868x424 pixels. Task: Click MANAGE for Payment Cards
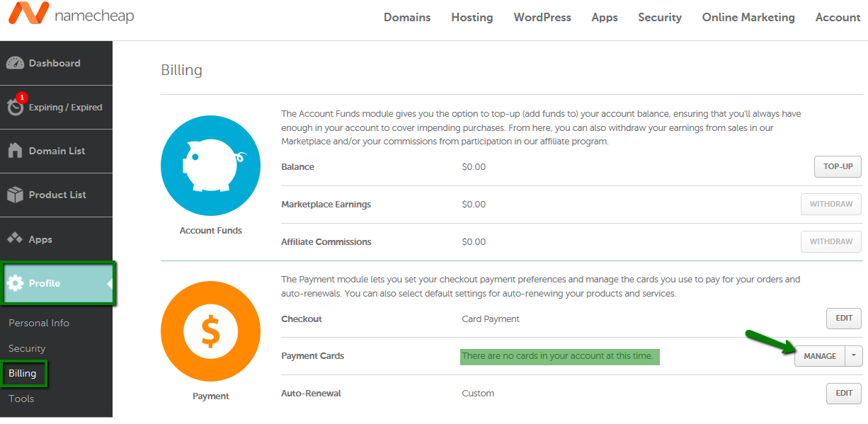point(820,356)
